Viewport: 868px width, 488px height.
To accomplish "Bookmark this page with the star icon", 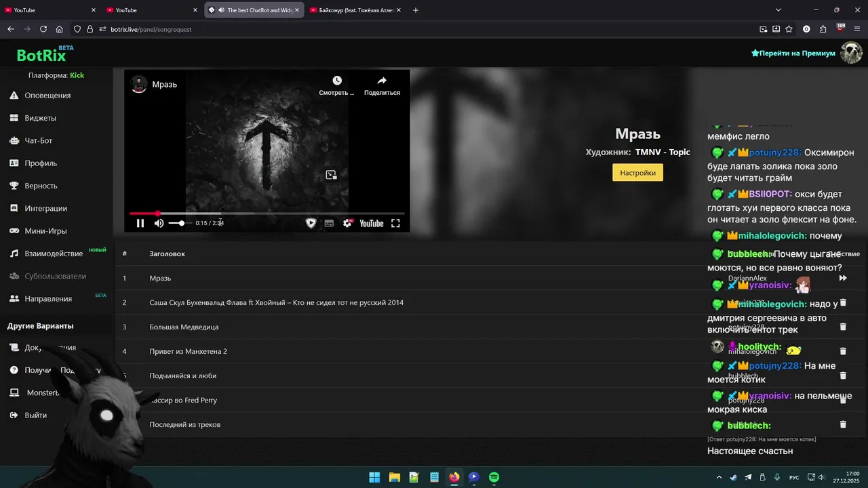I will 789,29.
